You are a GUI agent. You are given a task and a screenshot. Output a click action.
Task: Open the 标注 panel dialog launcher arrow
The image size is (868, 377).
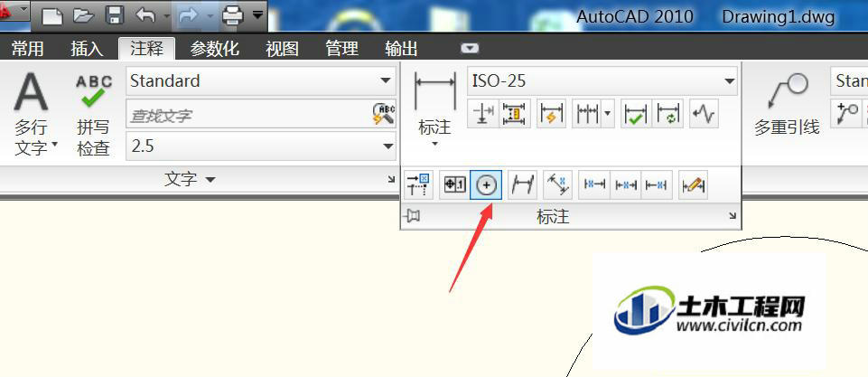tap(733, 216)
